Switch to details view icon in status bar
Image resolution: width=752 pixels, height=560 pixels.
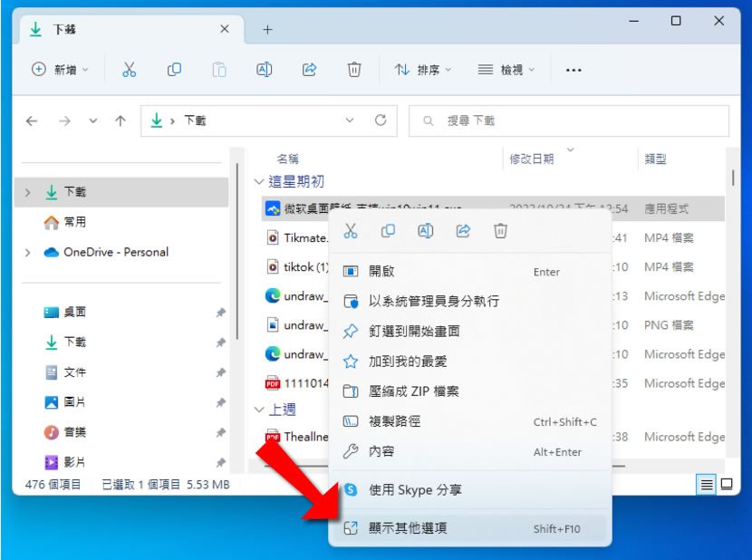pos(707,485)
